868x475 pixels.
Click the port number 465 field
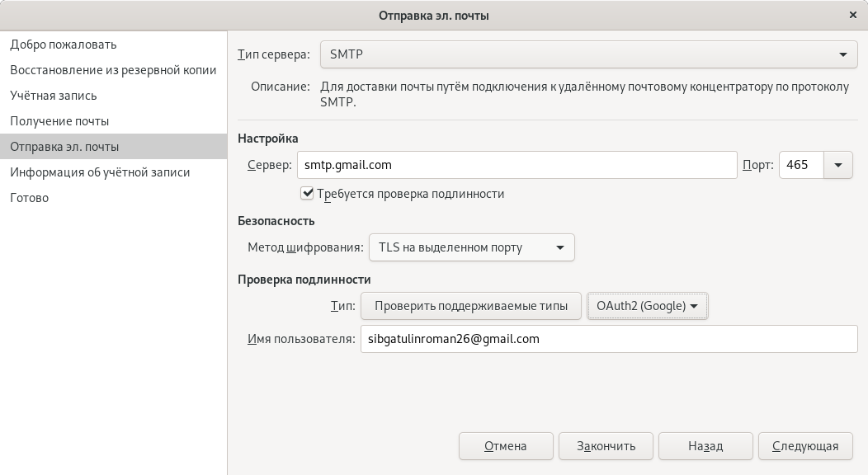[801, 165]
